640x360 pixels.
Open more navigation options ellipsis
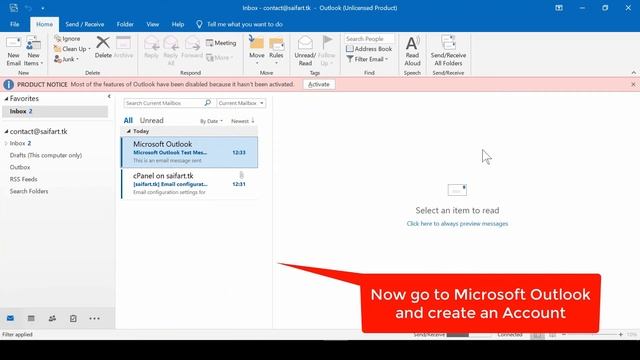point(94,318)
